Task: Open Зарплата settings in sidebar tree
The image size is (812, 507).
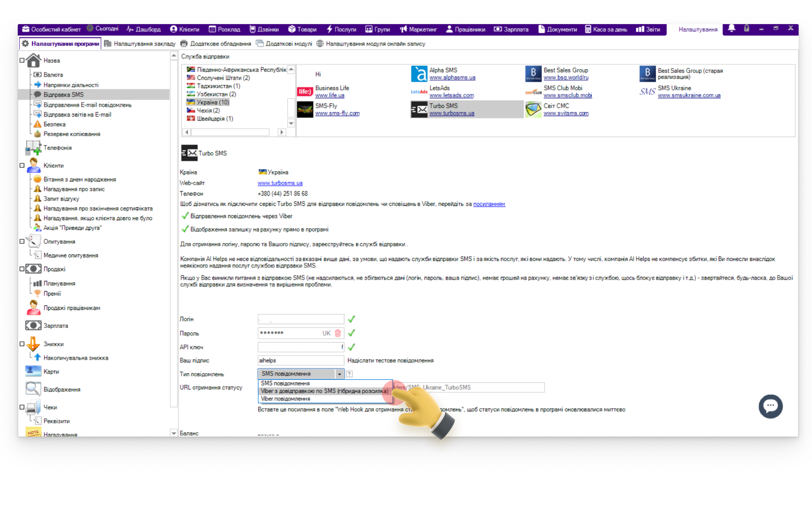Action: click(x=56, y=326)
